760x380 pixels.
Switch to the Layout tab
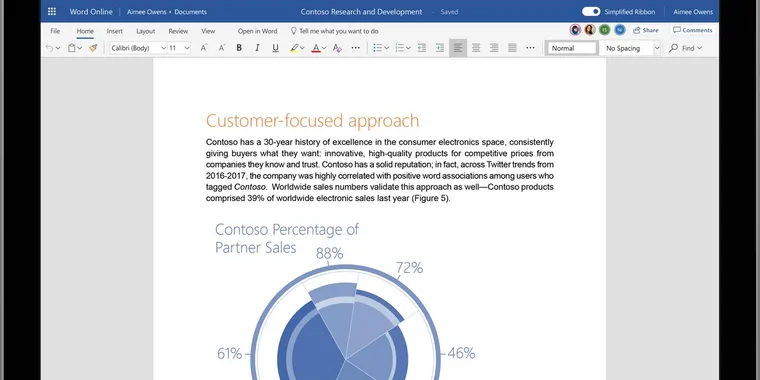click(145, 31)
